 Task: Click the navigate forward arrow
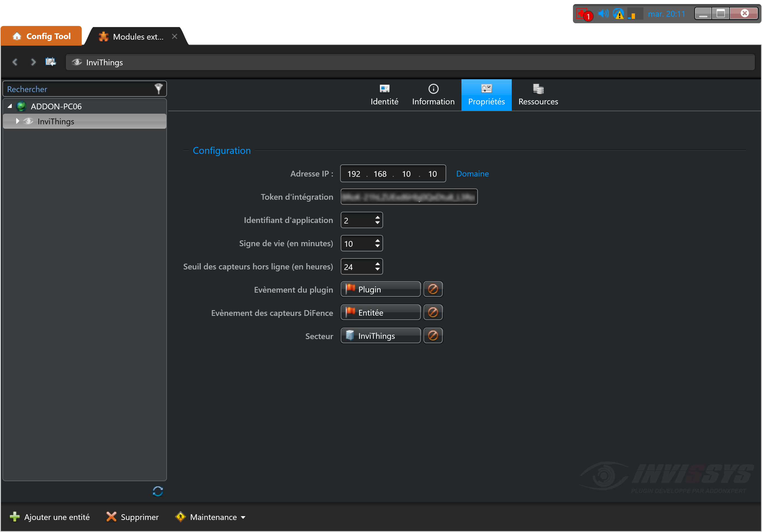point(33,62)
